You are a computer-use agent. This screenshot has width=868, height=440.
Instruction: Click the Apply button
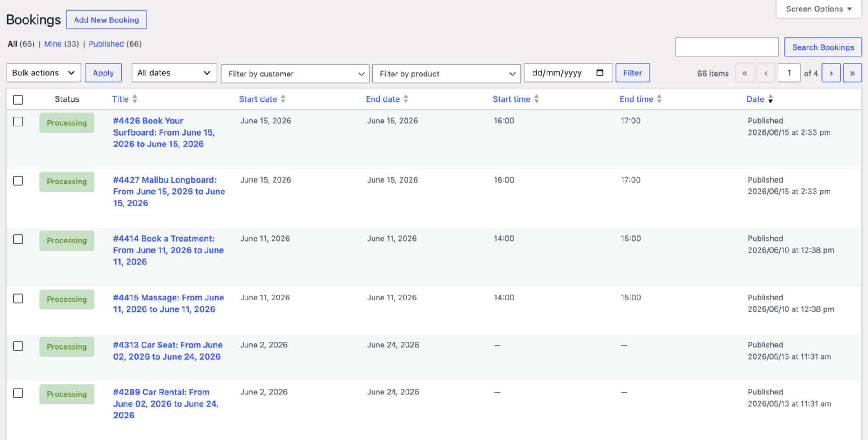(x=103, y=73)
